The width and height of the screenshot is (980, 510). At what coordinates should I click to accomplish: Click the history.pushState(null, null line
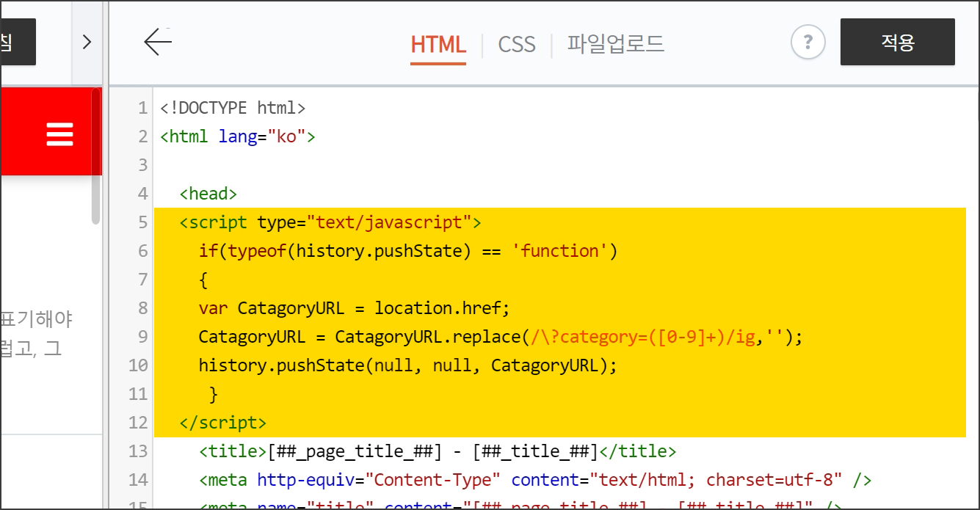coord(408,365)
